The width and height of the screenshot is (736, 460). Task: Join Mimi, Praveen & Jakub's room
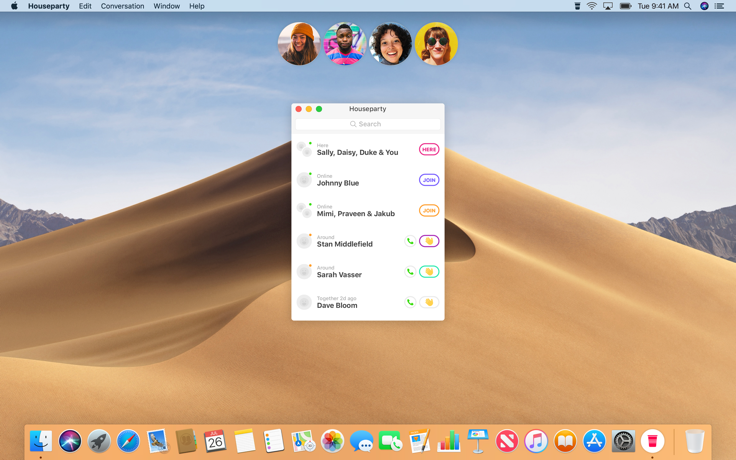click(x=429, y=211)
